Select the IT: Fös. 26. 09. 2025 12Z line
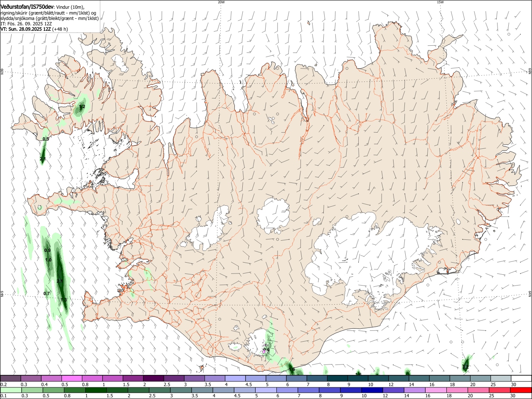532x399 pixels. point(26,24)
